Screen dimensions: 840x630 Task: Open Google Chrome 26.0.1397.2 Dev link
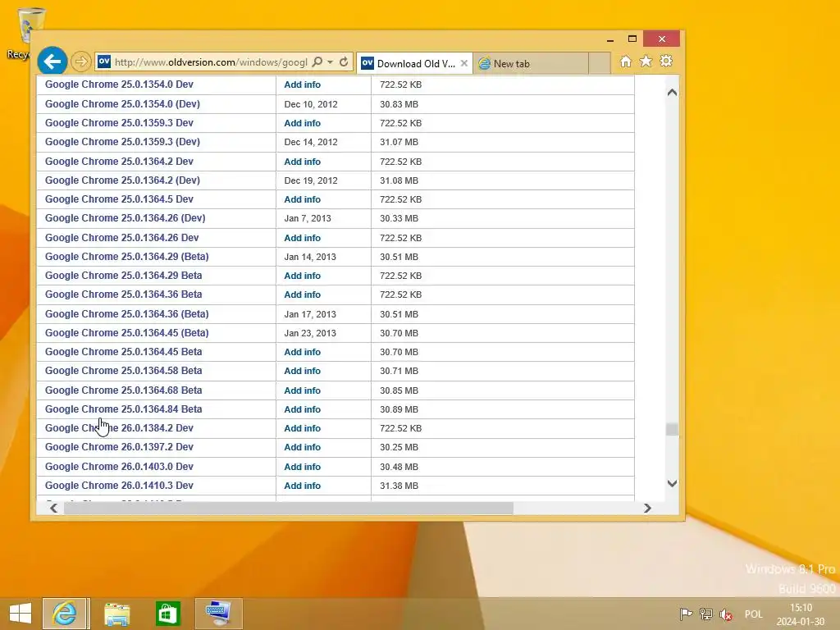119,447
